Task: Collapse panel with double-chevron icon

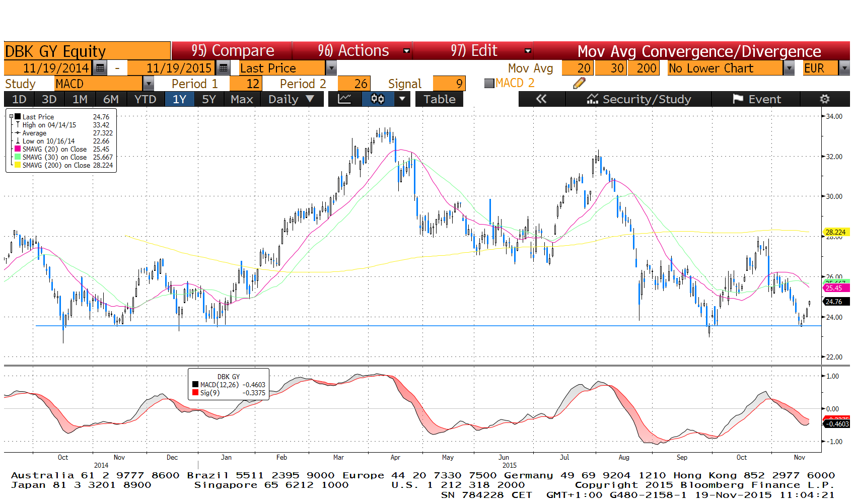Action: (541, 99)
